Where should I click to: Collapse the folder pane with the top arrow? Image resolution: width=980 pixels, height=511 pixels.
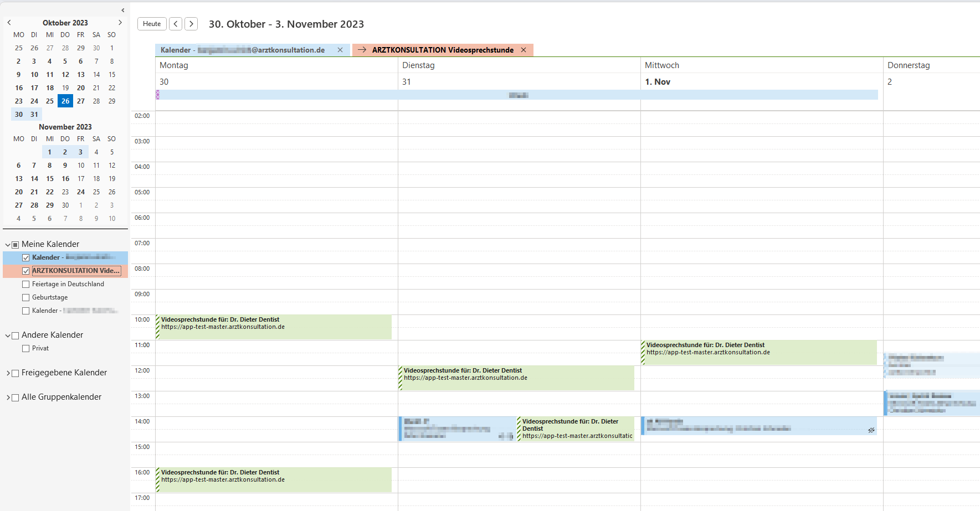pos(122,10)
